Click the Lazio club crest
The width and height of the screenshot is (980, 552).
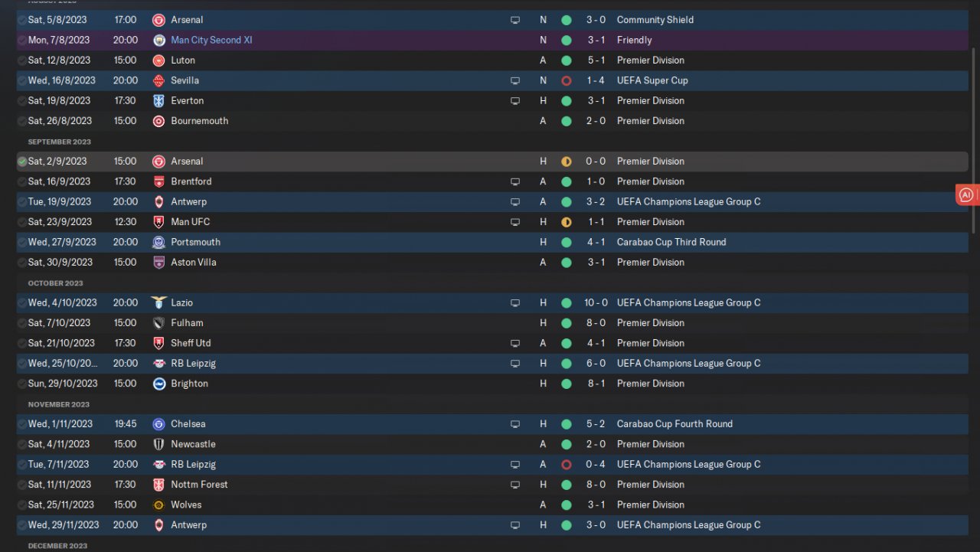coord(158,302)
